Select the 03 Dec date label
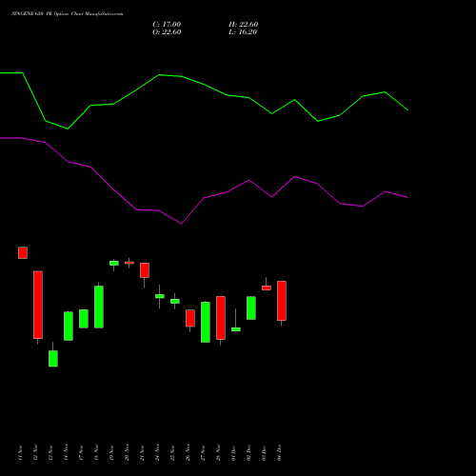 tap(264, 452)
